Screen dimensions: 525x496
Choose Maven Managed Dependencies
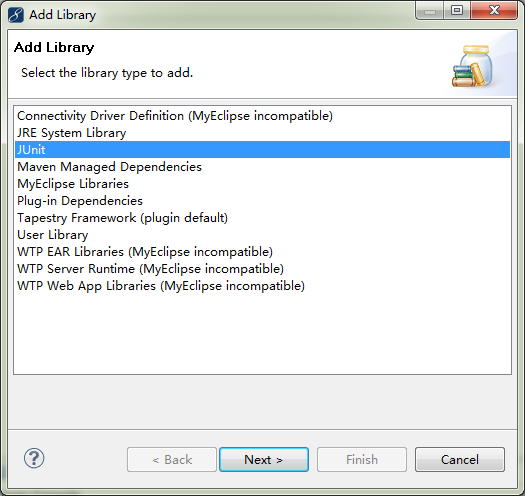[x=262, y=167]
